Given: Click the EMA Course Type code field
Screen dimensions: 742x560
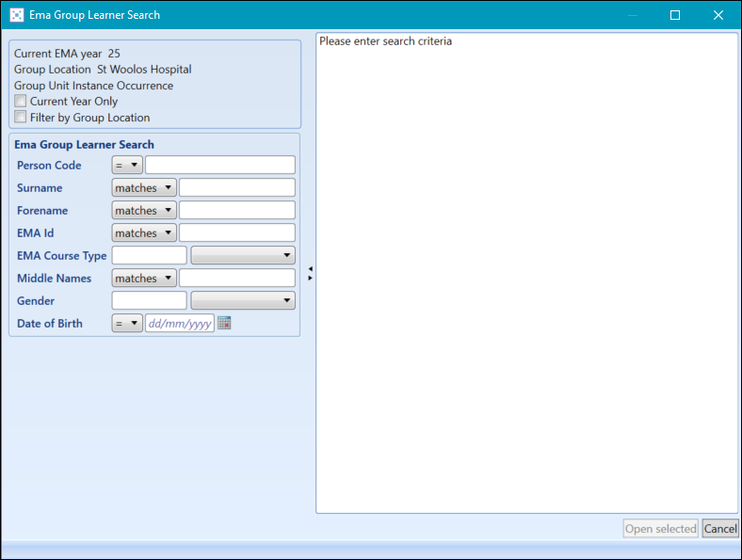Looking at the screenshot, I should [x=150, y=255].
